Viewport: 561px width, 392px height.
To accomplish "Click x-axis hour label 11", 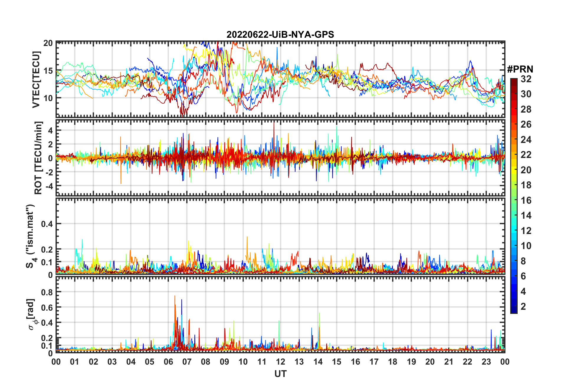I will (x=262, y=362).
